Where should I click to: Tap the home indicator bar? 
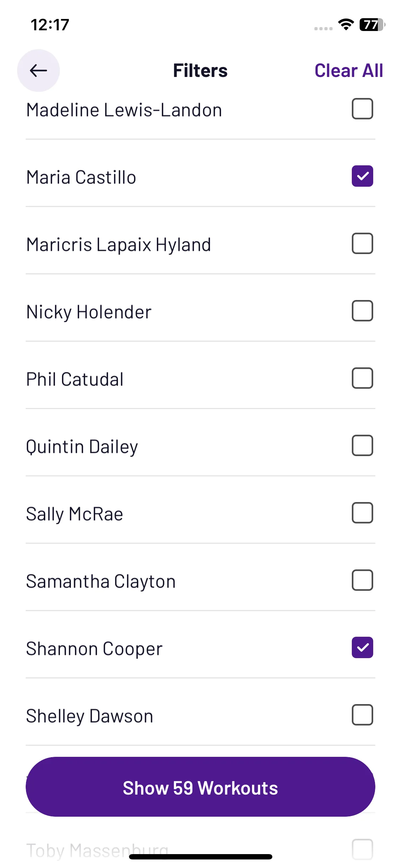201,857
